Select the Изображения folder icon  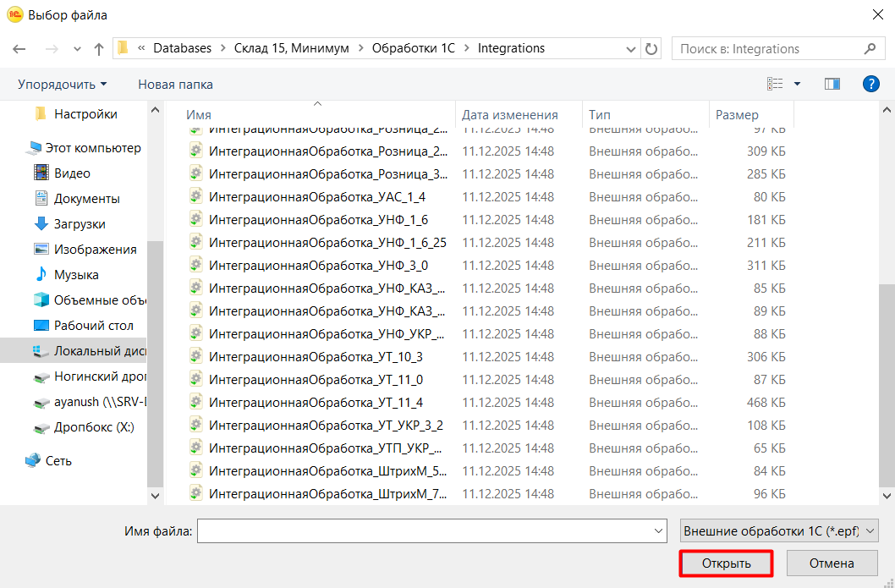[x=41, y=250]
